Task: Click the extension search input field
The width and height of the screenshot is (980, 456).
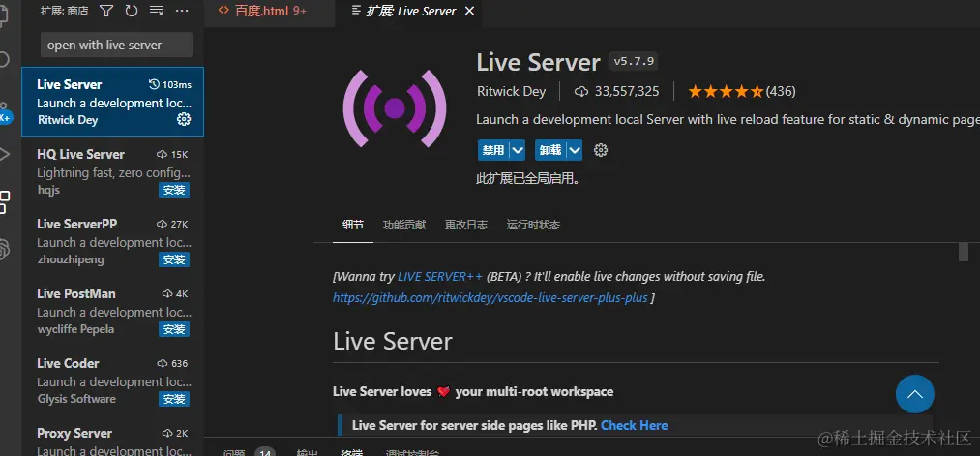Action: pos(116,46)
